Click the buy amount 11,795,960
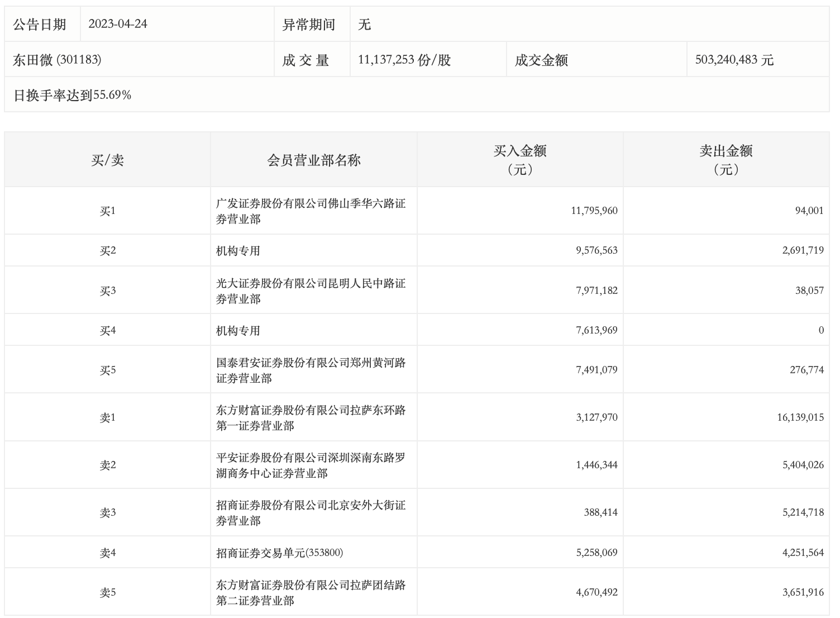 [594, 211]
